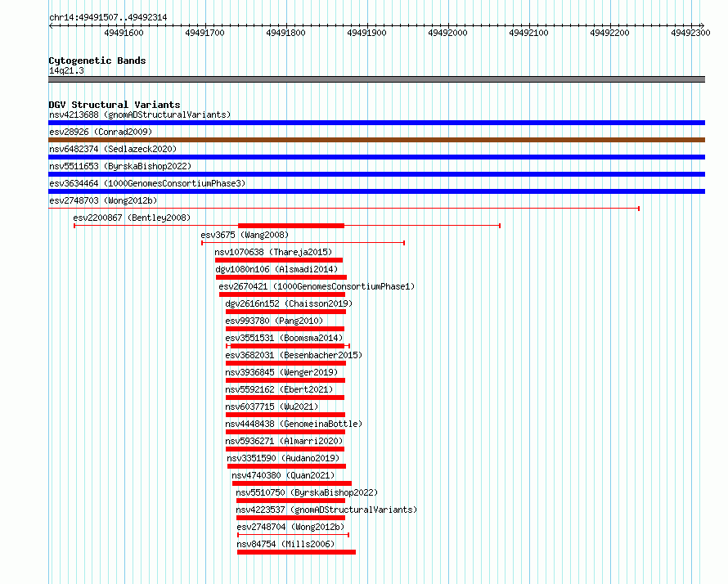Open variant dgv2616n152 (Chaisson2019)
Viewport: 728px width, 584px height.
point(289,303)
